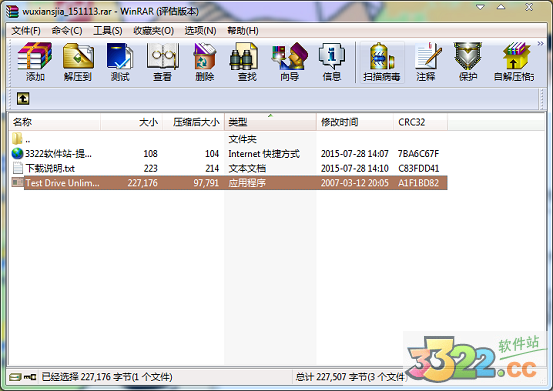Image resolution: width=553 pixels, height=391 pixels.
Task: Click the 2015-07-28 14:10 date cell
Action: coord(354,168)
